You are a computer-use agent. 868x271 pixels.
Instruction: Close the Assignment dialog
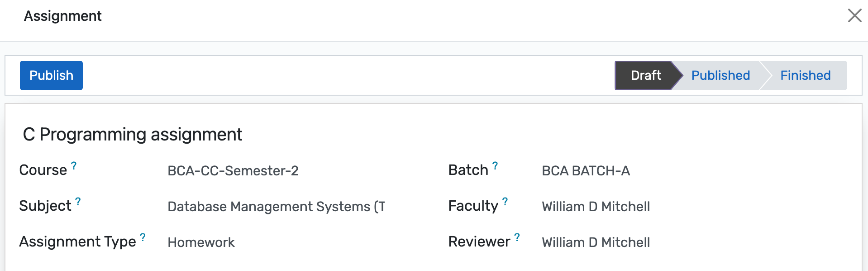coord(854,15)
